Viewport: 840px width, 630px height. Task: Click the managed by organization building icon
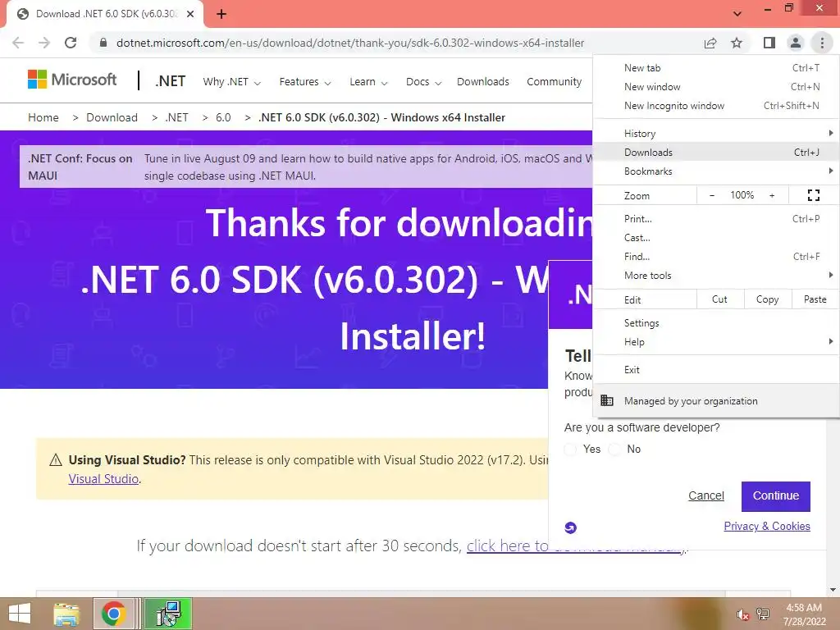click(607, 400)
